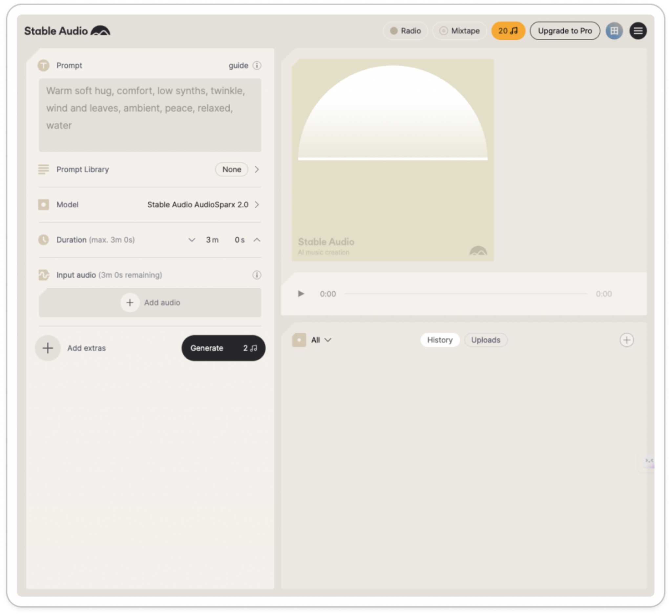Image resolution: width=672 pixels, height=616 pixels.
Task: Click the Prompt text icon
Action: (44, 65)
